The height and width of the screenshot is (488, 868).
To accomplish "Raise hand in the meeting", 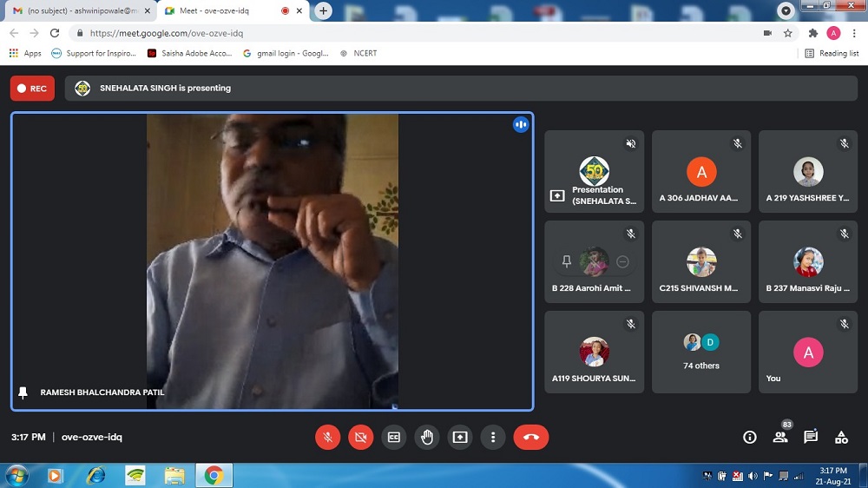I will click(x=427, y=437).
